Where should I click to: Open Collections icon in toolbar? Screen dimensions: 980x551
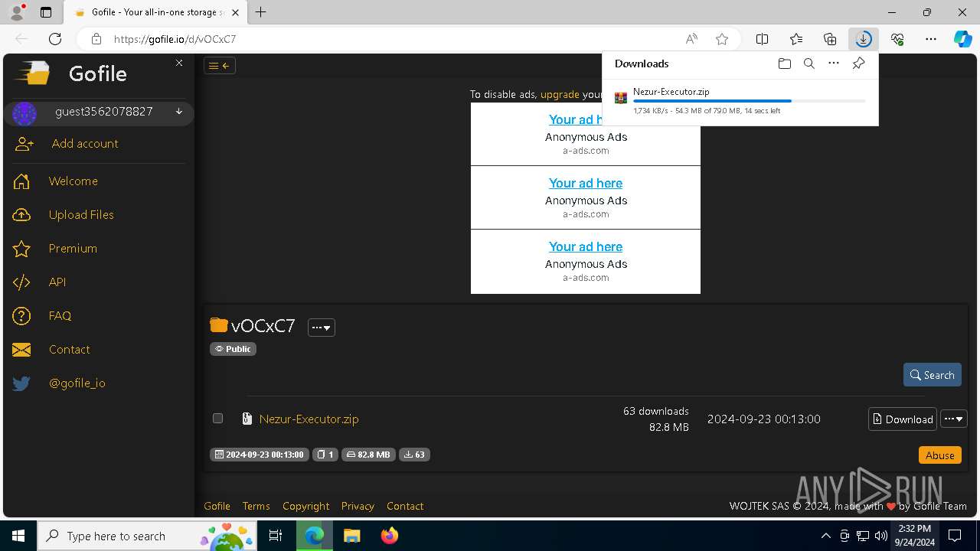(x=830, y=39)
